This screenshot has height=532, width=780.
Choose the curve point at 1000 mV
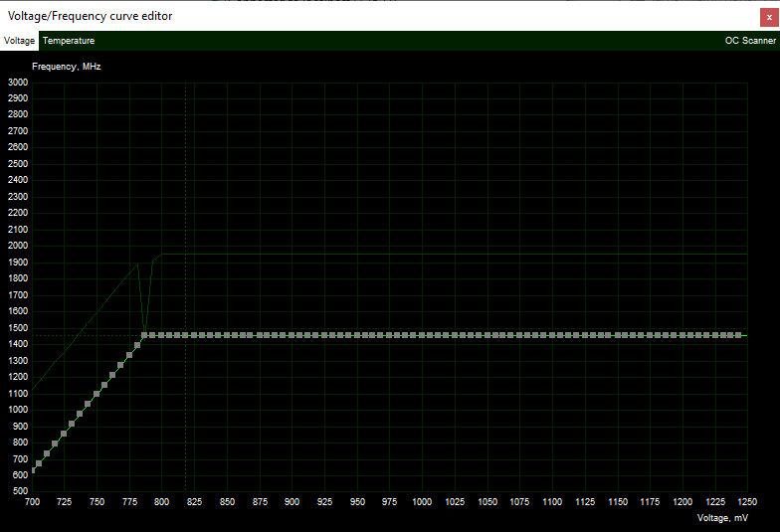point(422,335)
